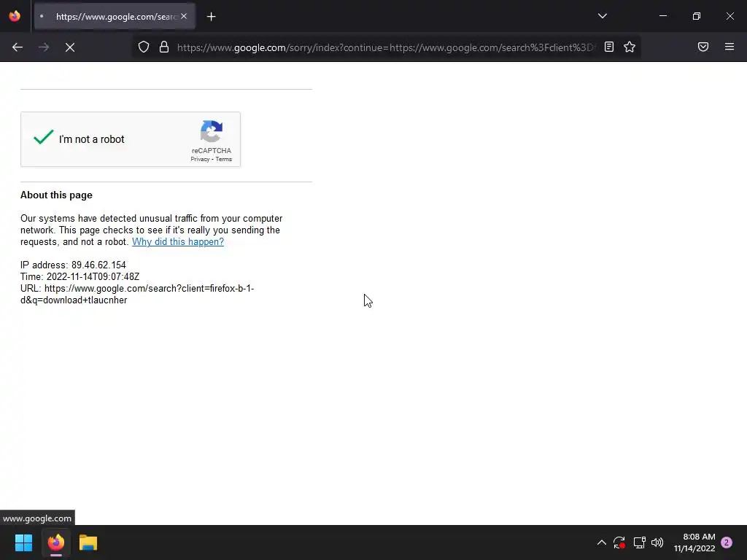Image resolution: width=747 pixels, height=560 pixels.
Task: Open the tracking protection shield icon
Action: [144, 47]
